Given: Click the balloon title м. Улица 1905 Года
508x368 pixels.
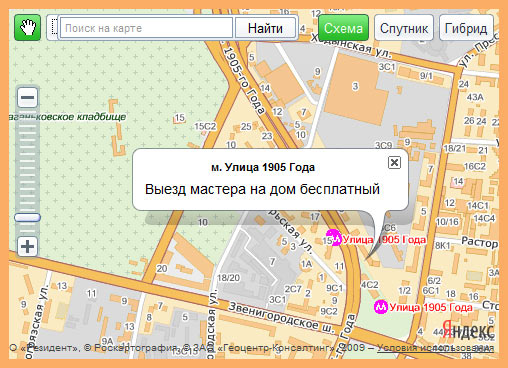Looking at the screenshot, I should click(263, 167).
